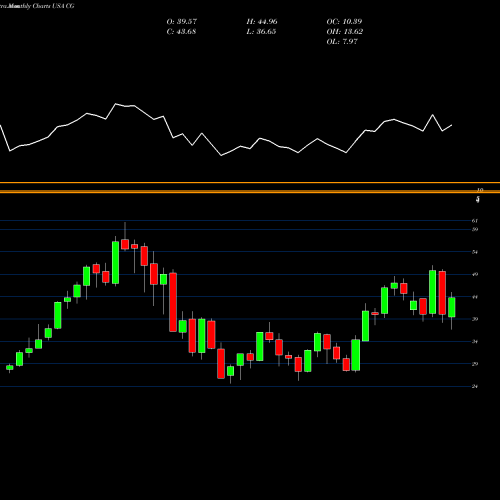Click the price axis label '24'
Screen dimensions: 500x500
click(475, 386)
